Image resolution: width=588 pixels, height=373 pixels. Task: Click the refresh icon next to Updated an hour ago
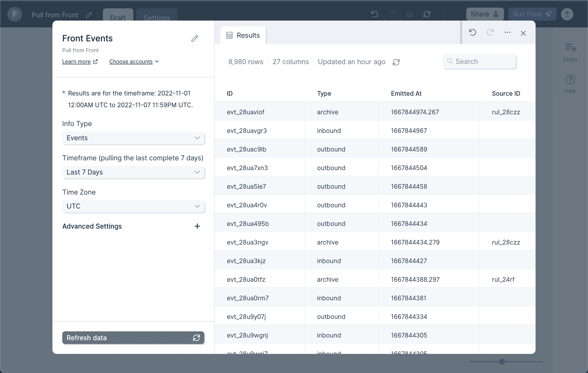396,62
